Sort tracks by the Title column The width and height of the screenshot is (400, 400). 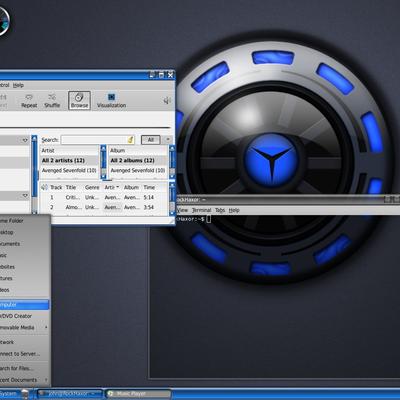71,187
